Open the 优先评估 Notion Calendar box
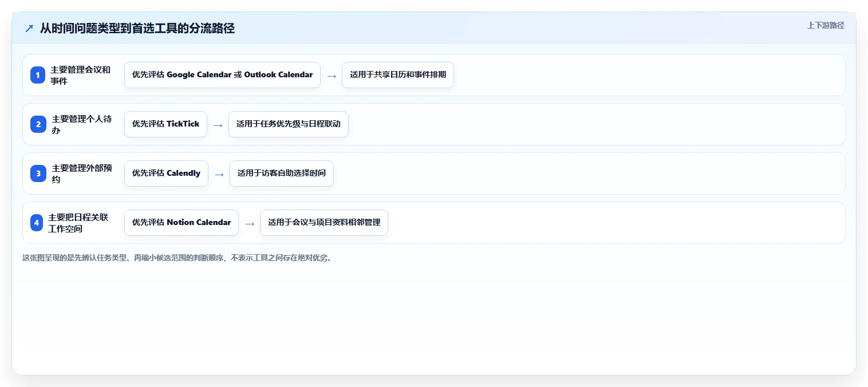The width and height of the screenshot is (868, 387). pos(182,223)
